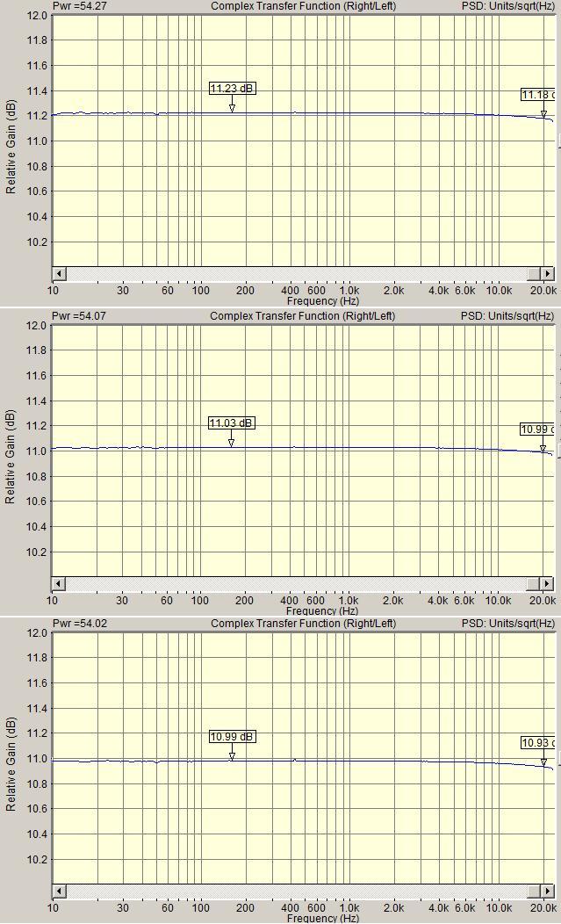Select the 11.18 dB marker label
Image resolution: width=561 pixels, height=924 pixels.
[538, 94]
